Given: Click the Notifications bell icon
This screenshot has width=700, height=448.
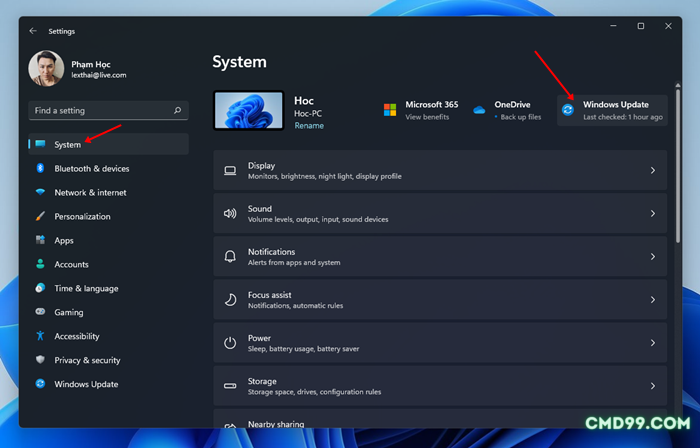Looking at the screenshot, I should click(230, 257).
